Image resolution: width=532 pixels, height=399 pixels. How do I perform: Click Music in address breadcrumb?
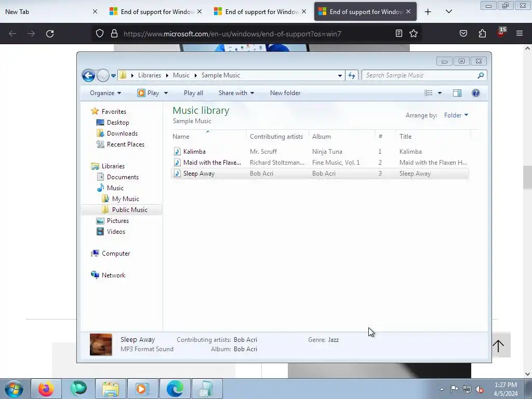coord(181,75)
